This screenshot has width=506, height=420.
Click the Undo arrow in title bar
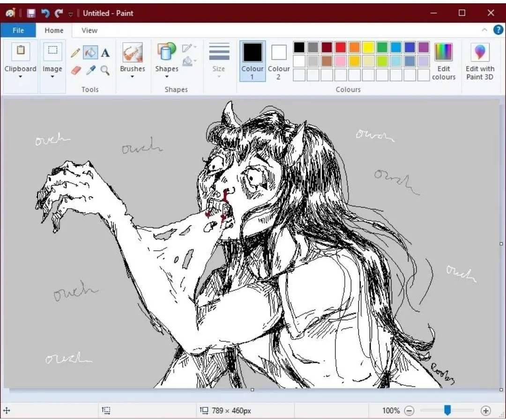tap(45, 13)
